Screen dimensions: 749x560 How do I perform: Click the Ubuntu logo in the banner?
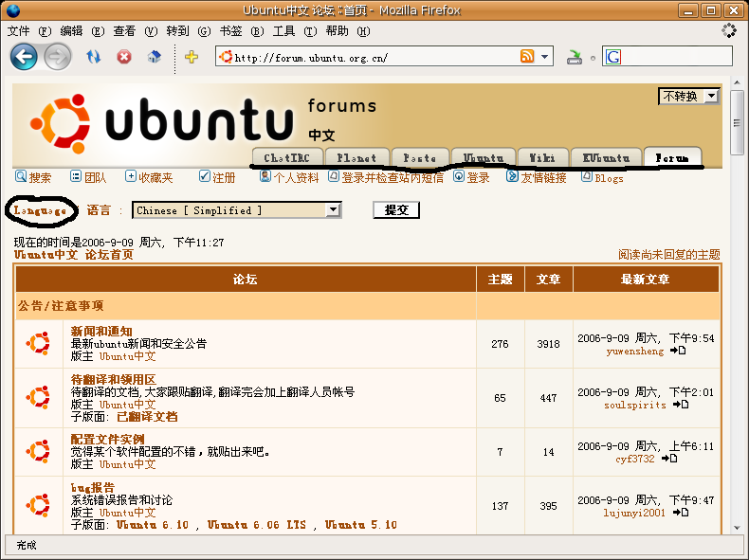[x=161, y=122]
